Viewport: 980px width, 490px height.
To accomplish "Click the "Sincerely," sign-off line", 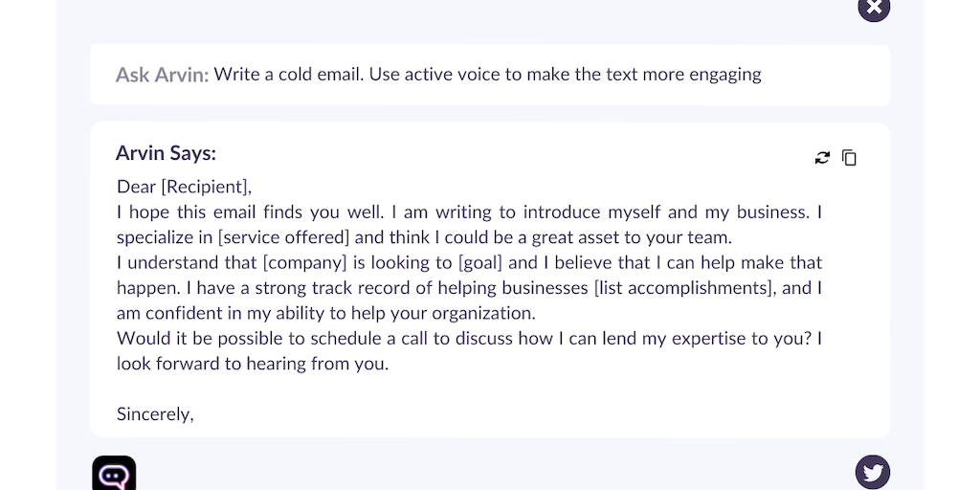I will (155, 414).
